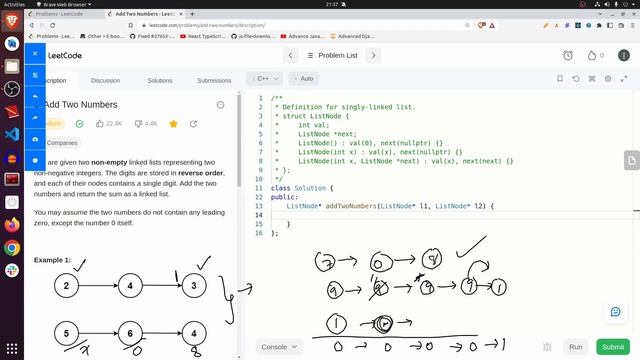Click the debug icon beside Run
The width and height of the screenshot is (640, 360).
click(x=547, y=347)
